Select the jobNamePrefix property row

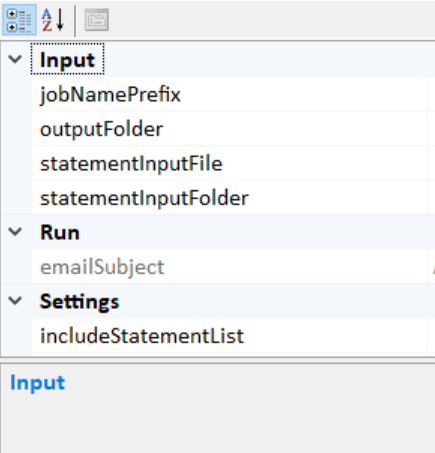tap(229, 94)
